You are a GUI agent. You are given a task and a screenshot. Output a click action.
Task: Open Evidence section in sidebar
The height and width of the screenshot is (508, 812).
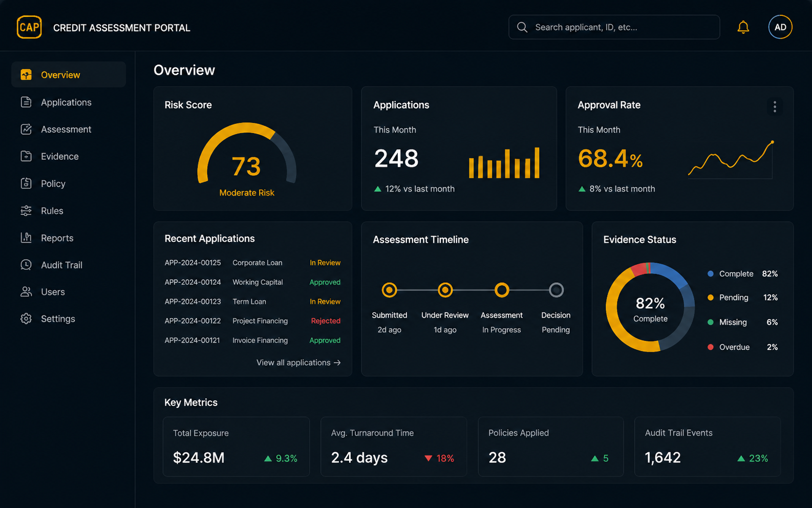pos(69,156)
